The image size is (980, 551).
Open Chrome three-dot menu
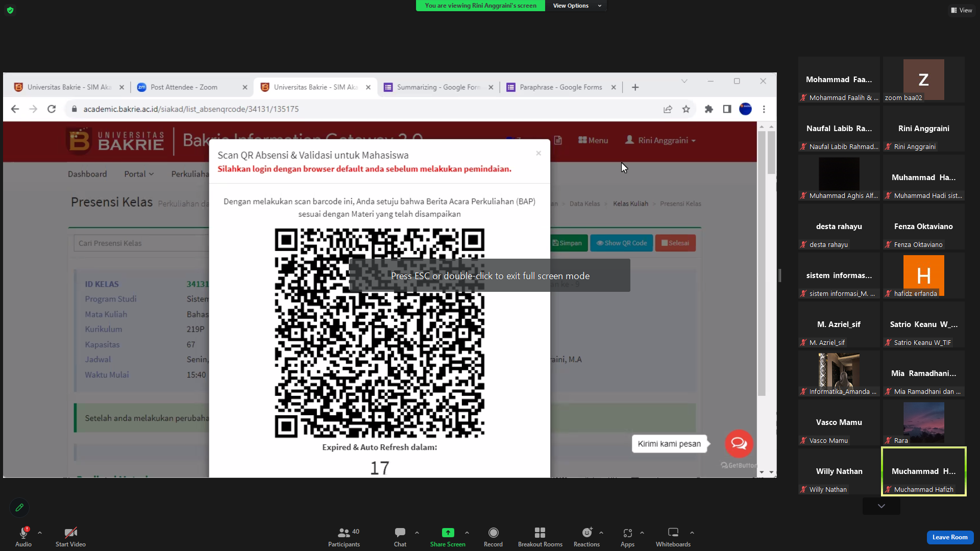(764, 109)
